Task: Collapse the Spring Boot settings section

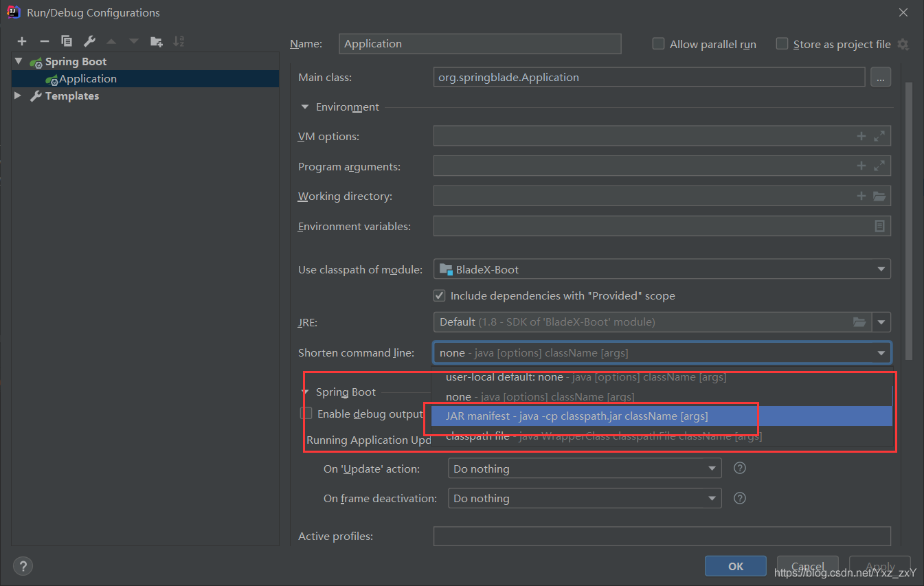Action: [304, 392]
